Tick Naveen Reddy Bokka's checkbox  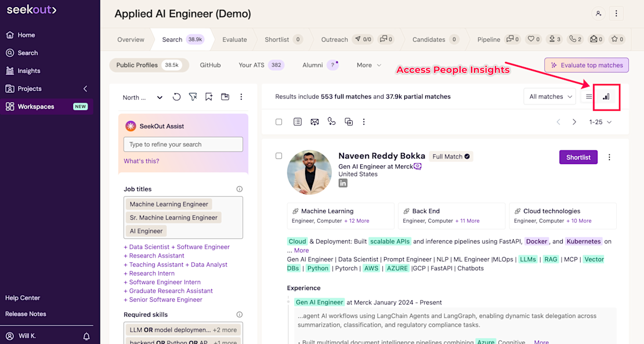279,156
